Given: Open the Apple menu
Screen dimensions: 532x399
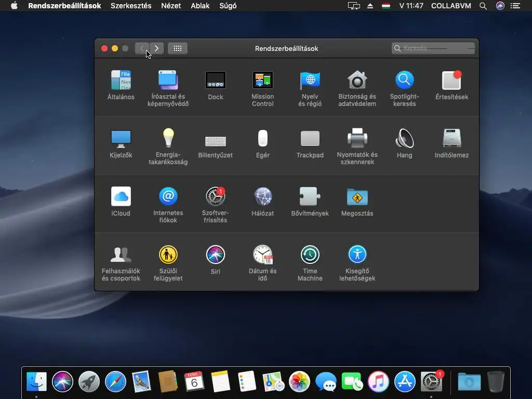Looking at the screenshot, I should point(14,6).
